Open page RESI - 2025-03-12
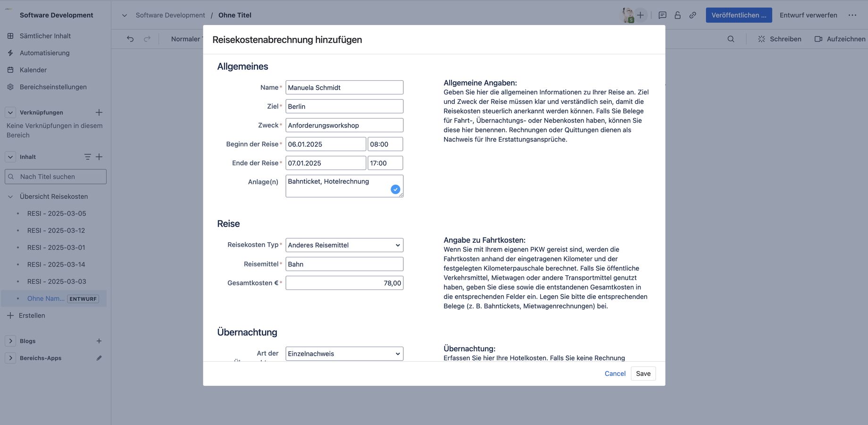The width and height of the screenshot is (868, 425). 56,230
